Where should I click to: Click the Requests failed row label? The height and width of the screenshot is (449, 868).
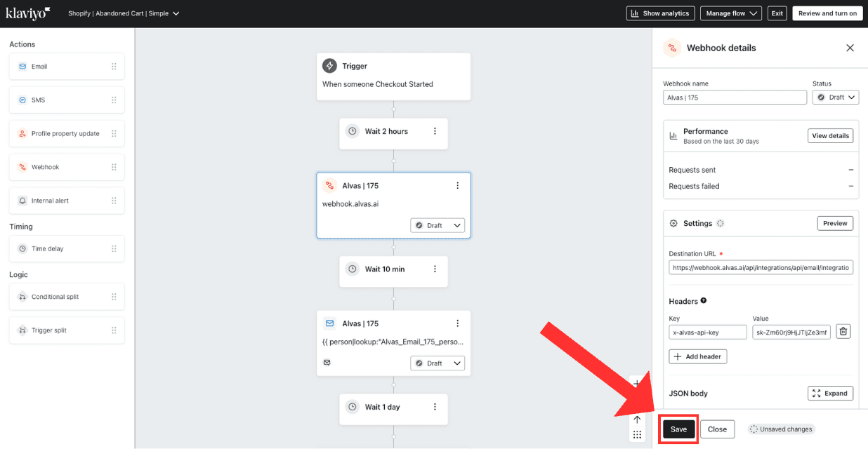click(x=694, y=186)
